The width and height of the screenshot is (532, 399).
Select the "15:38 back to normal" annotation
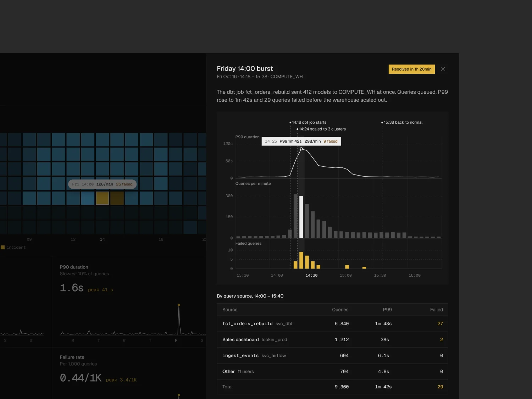[402, 122]
